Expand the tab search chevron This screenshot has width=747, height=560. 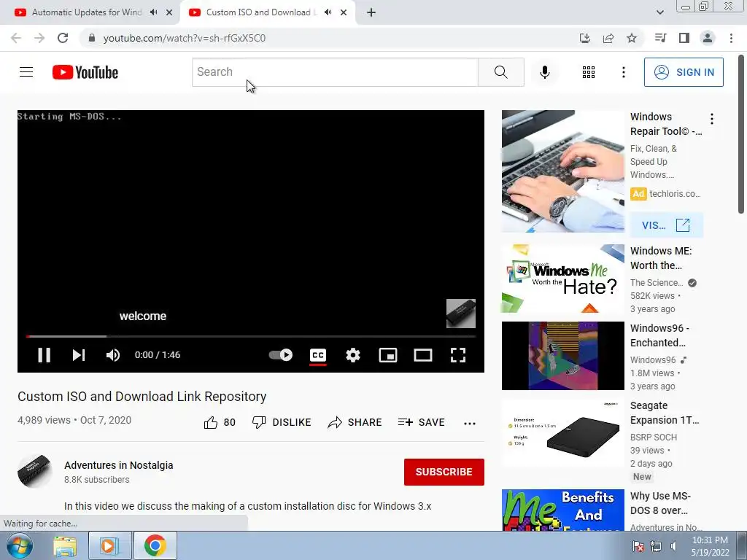point(659,12)
